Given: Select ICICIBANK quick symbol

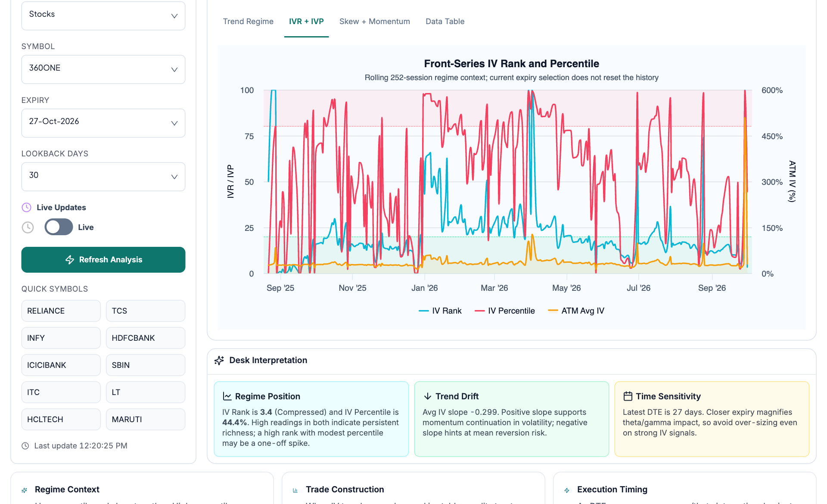Looking at the screenshot, I should click(x=61, y=365).
